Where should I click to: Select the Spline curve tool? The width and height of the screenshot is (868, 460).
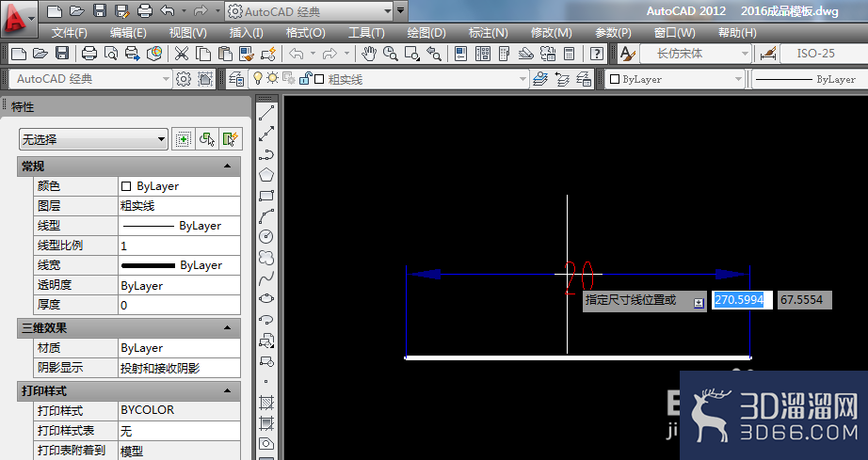266,278
